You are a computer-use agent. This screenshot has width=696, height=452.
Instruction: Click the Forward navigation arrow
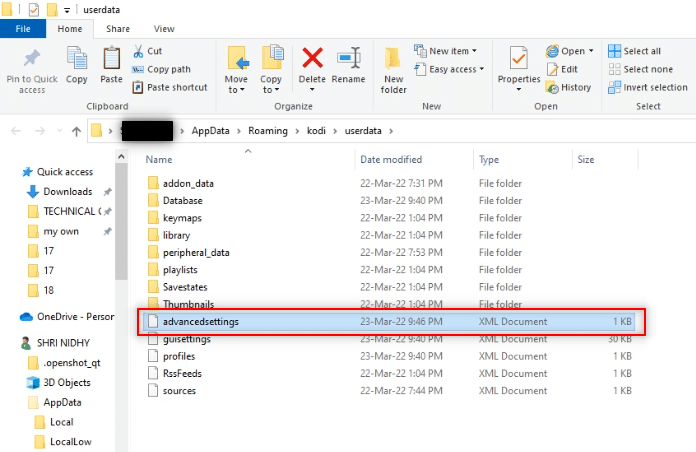(x=40, y=131)
